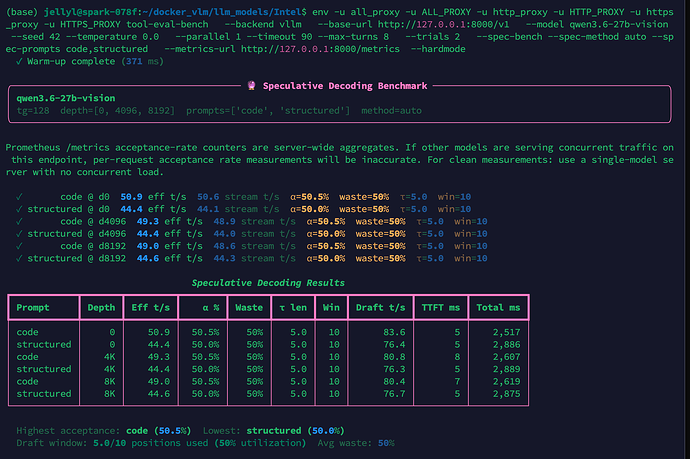Click the TTFT ms cell showing '8'
This screenshot has height=459, width=690.
(x=458, y=357)
